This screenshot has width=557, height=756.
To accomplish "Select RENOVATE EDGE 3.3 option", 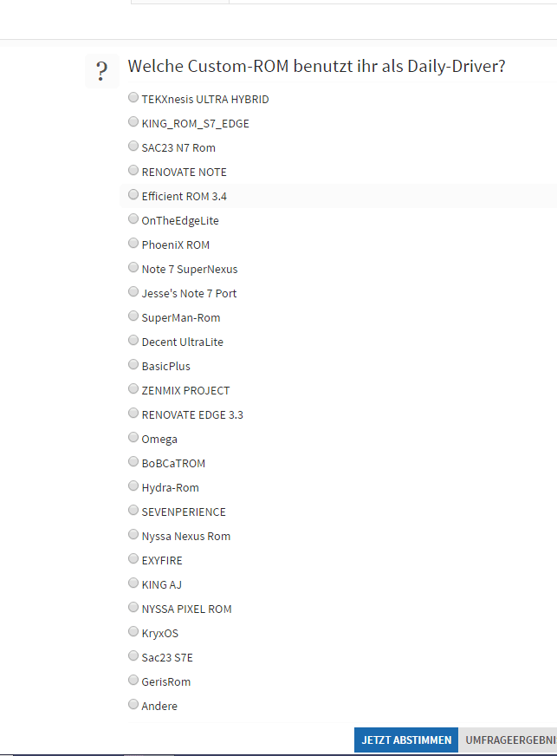I will coord(133,413).
